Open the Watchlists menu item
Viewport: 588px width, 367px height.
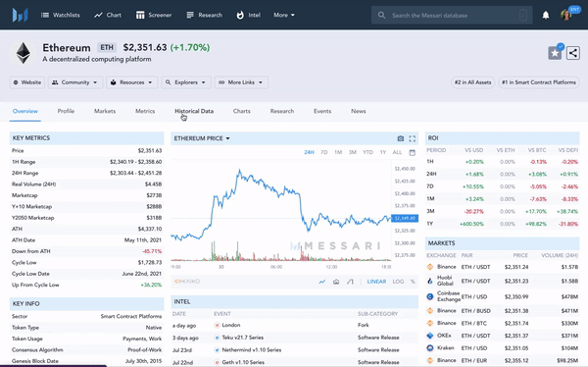(61, 15)
